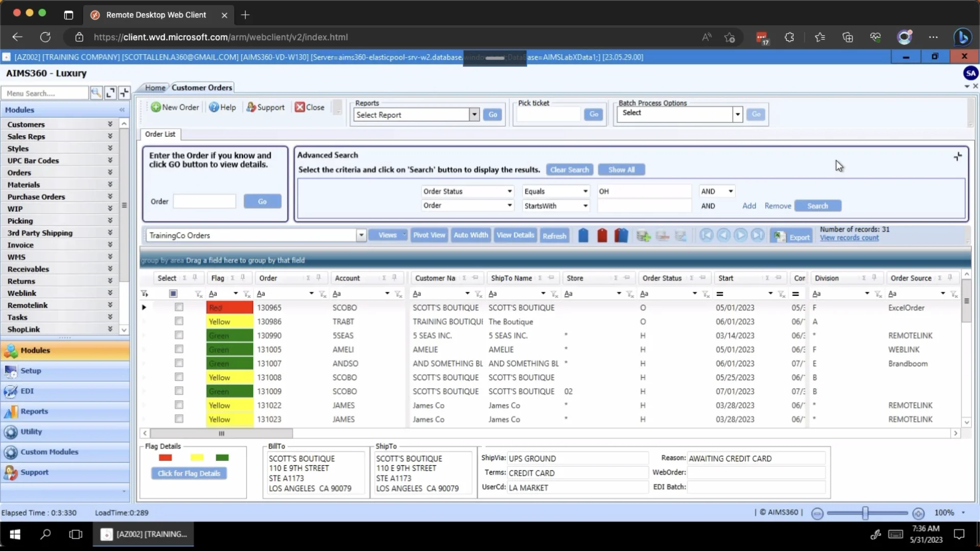This screenshot has height=551, width=980.
Task: Open the Setup panel icon in sidebar
Action: point(11,371)
